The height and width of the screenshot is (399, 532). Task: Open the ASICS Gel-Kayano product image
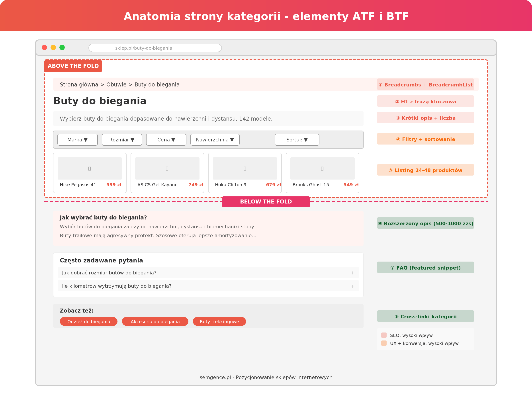pyautogui.click(x=167, y=168)
